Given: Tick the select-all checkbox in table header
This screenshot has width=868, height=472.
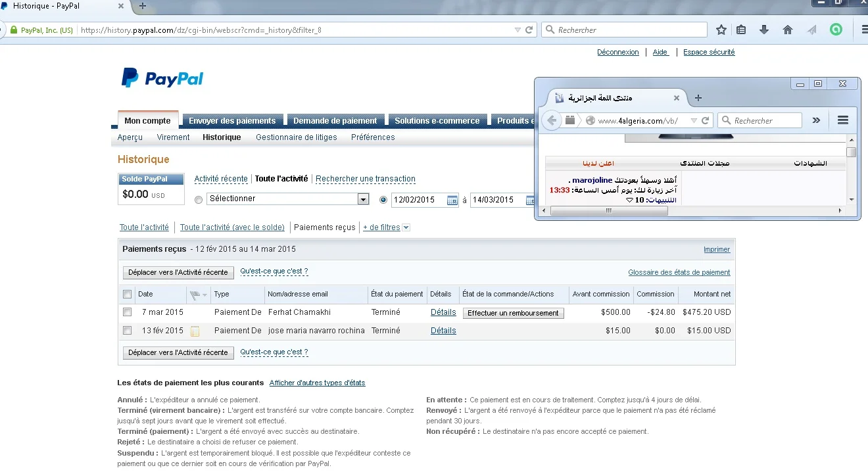Looking at the screenshot, I should pyautogui.click(x=128, y=295).
